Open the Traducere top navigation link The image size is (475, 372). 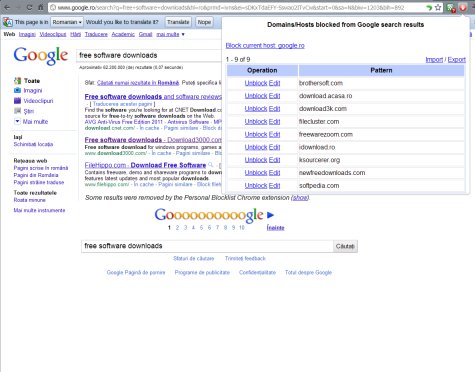96,34
